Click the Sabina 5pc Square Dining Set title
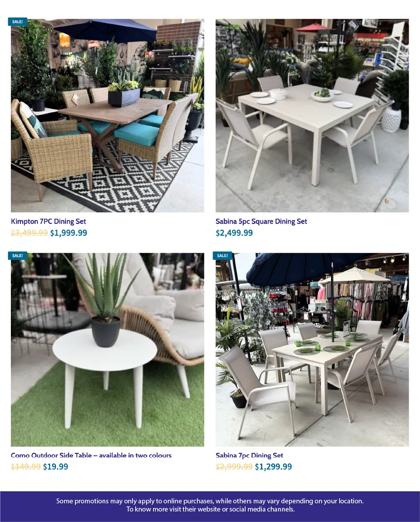Viewport: 420px width, 522px height. tap(261, 221)
